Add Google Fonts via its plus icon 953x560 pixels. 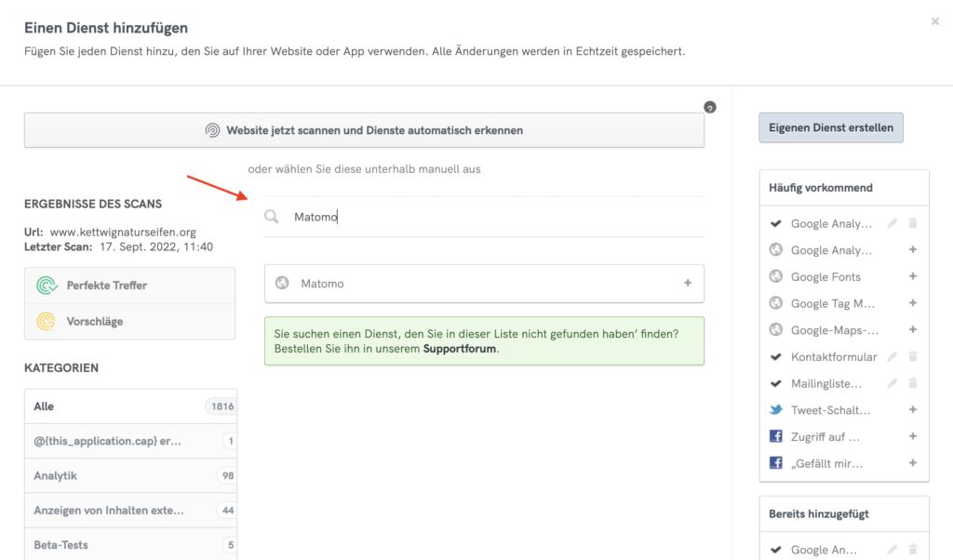[x=913, y=276]
